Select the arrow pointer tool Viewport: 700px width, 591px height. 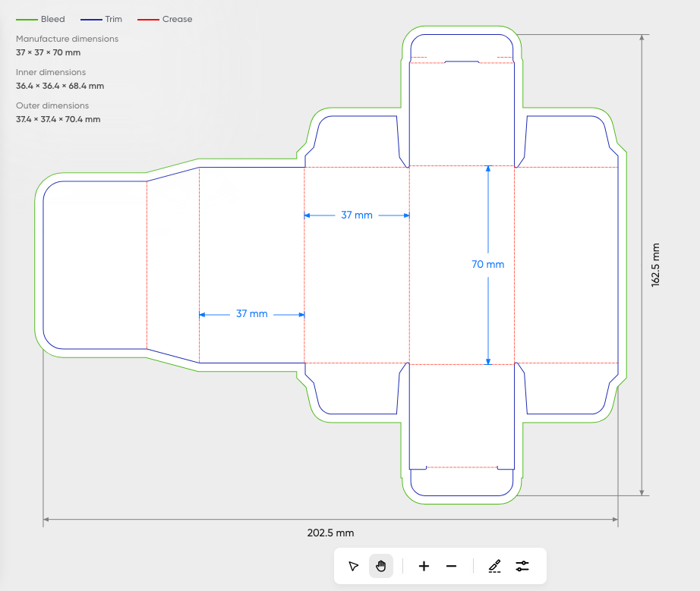[x=353, y=566]
